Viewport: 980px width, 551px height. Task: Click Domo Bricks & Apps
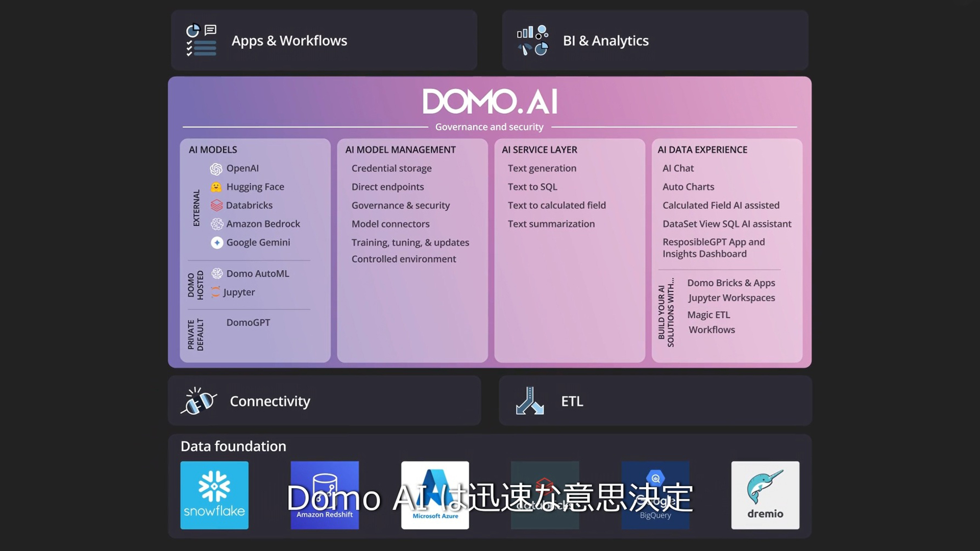click(x=731, y=283)
